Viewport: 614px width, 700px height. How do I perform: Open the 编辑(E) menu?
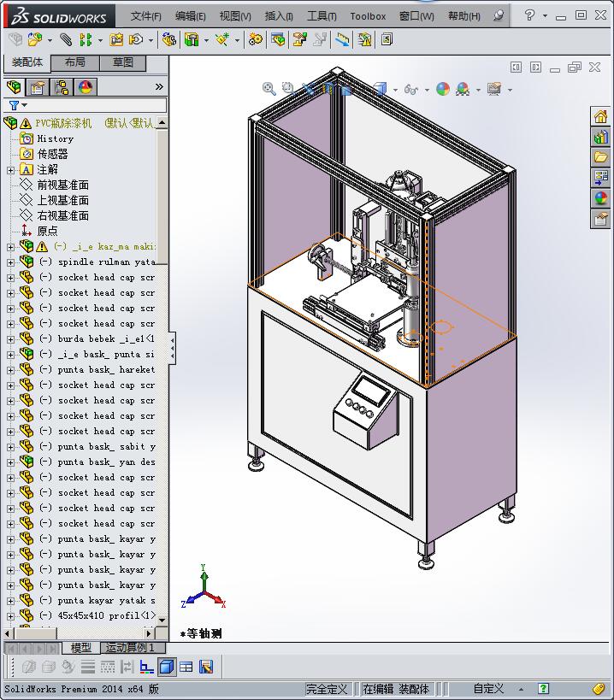pos(190,16)
